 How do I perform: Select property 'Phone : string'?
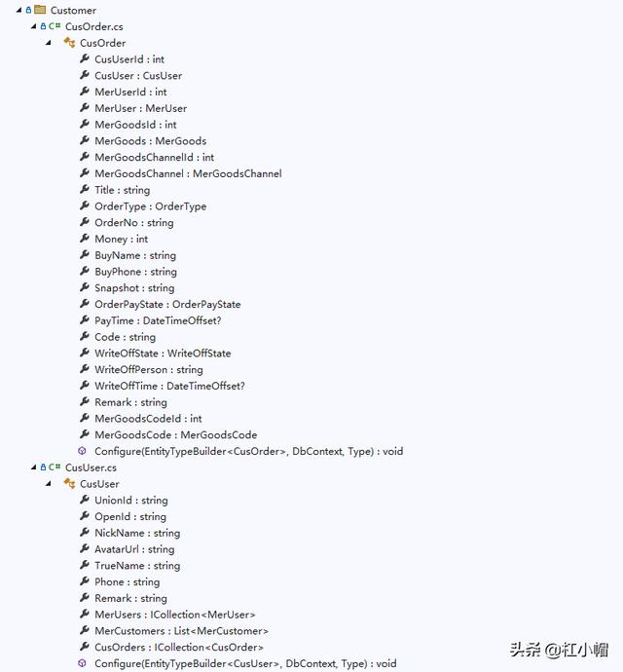[127, 581]
